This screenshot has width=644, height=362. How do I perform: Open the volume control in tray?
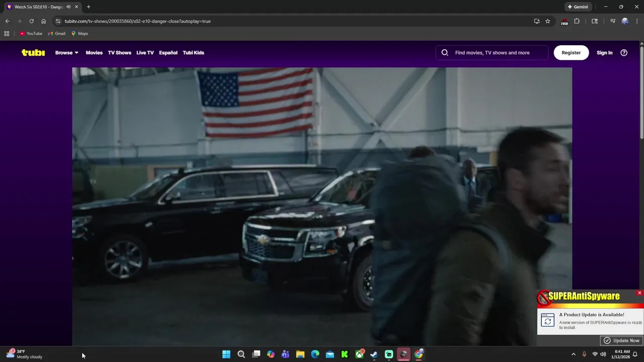point(603,354)
